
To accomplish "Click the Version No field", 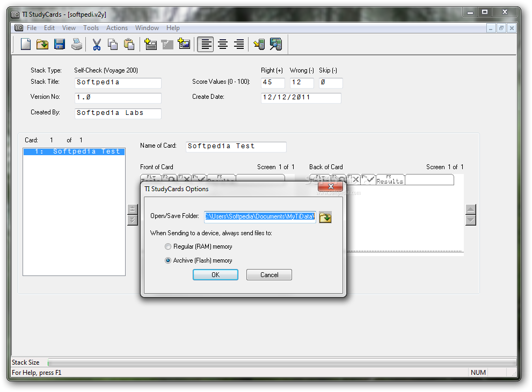I will (x=118, y=98).
